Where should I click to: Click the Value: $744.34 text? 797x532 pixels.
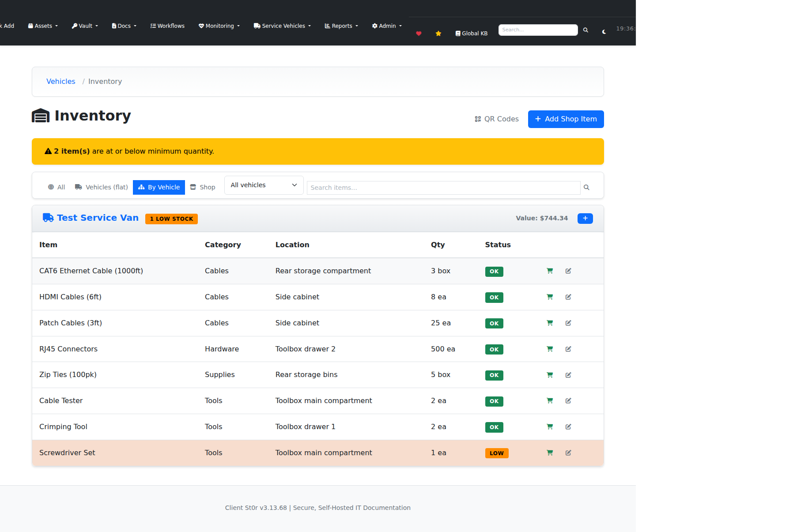point(542,219)
